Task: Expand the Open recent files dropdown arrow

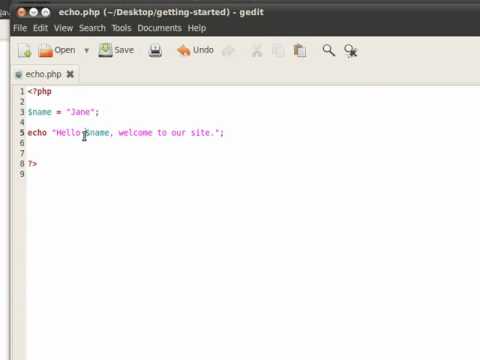Action: coord(87,51)
